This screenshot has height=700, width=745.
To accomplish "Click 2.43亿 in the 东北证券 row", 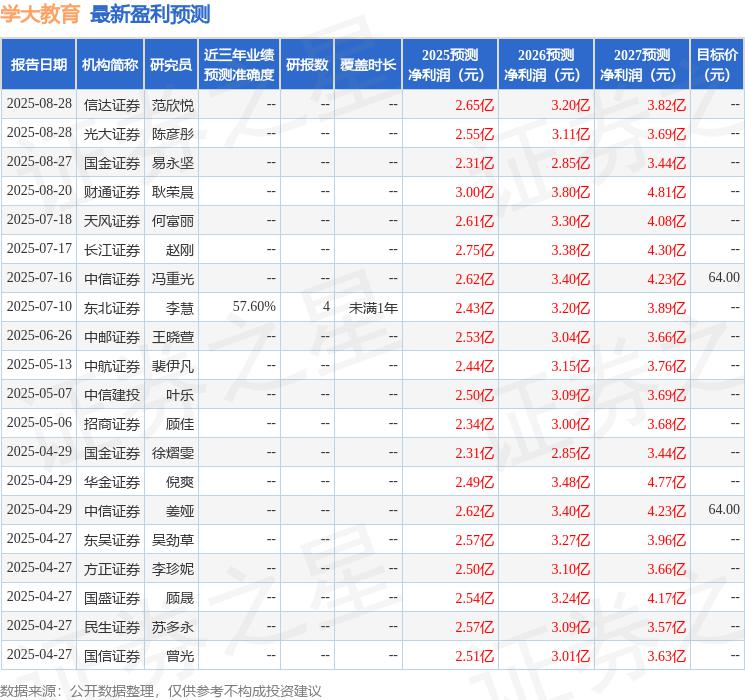I will 474,308.
